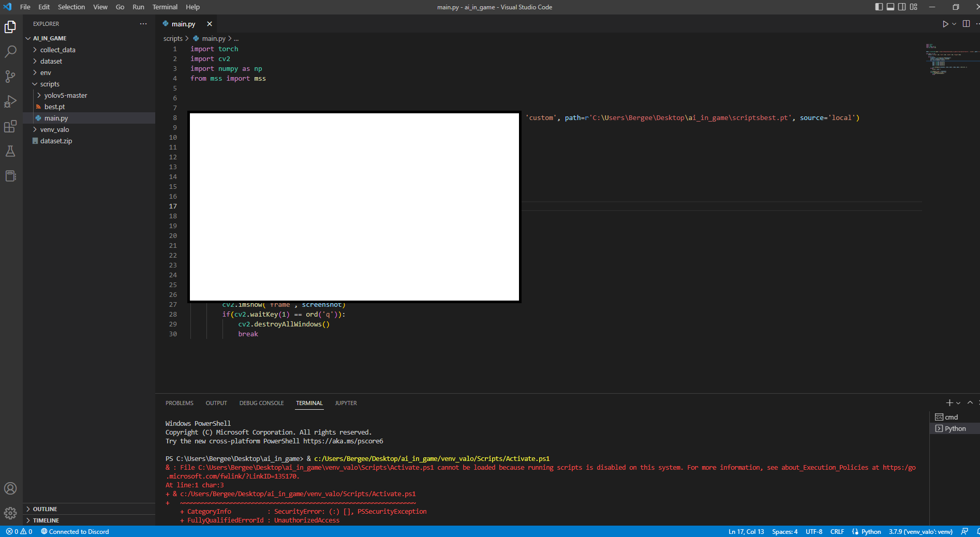Open the Search view in activity bar
The width and height of the screenshot is (980, 537).
point(10,52)
